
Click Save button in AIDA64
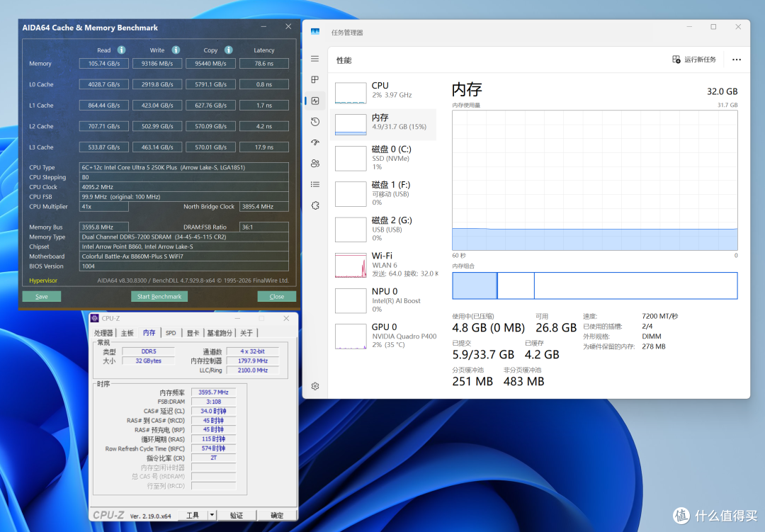click(42, 296)
